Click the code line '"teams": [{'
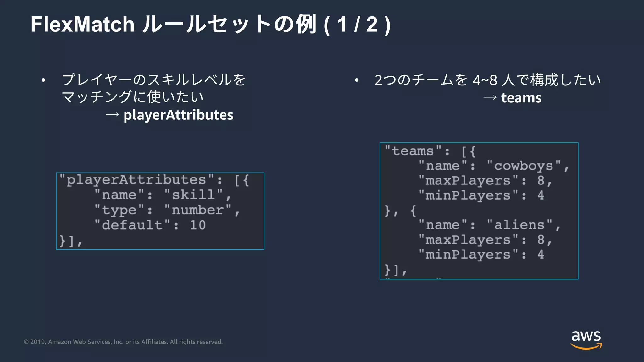Viewport: 644px width, 362px height. pyautogui.click(x=430, y=151)
